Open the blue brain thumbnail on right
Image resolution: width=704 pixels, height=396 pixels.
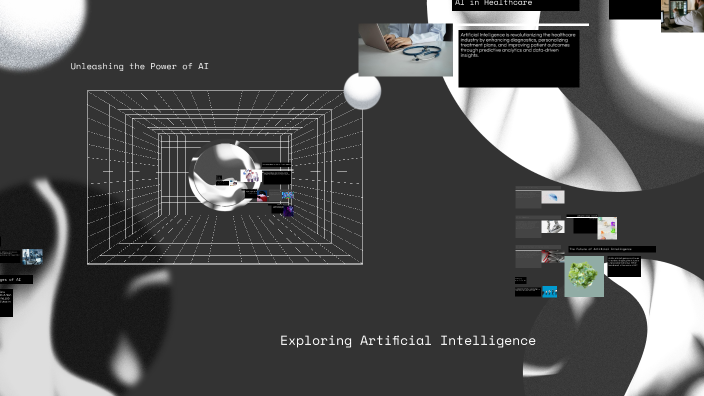(553, 197)
